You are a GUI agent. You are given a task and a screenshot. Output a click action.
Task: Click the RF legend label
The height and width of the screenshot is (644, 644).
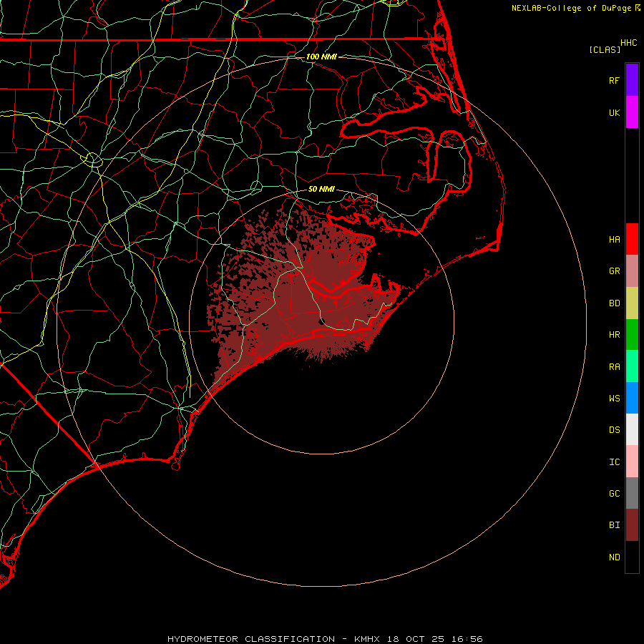[x=614, y=80]
